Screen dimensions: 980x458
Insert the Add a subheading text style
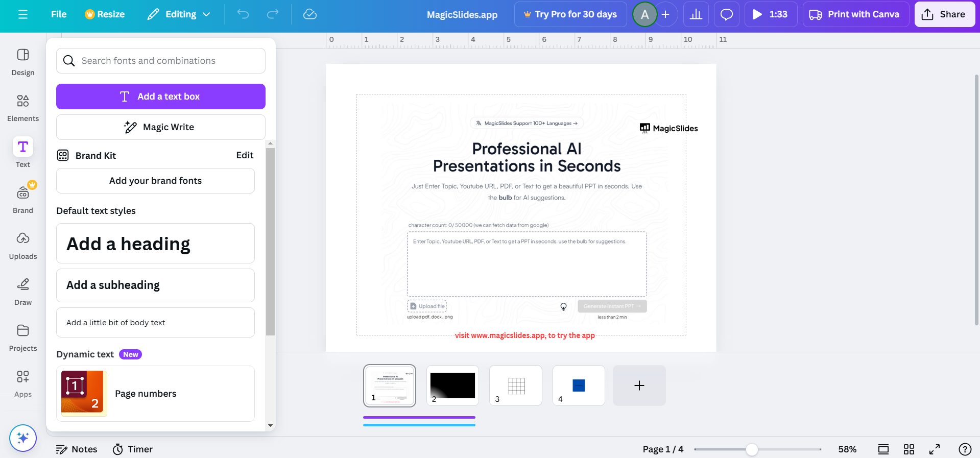pos(155,285)
